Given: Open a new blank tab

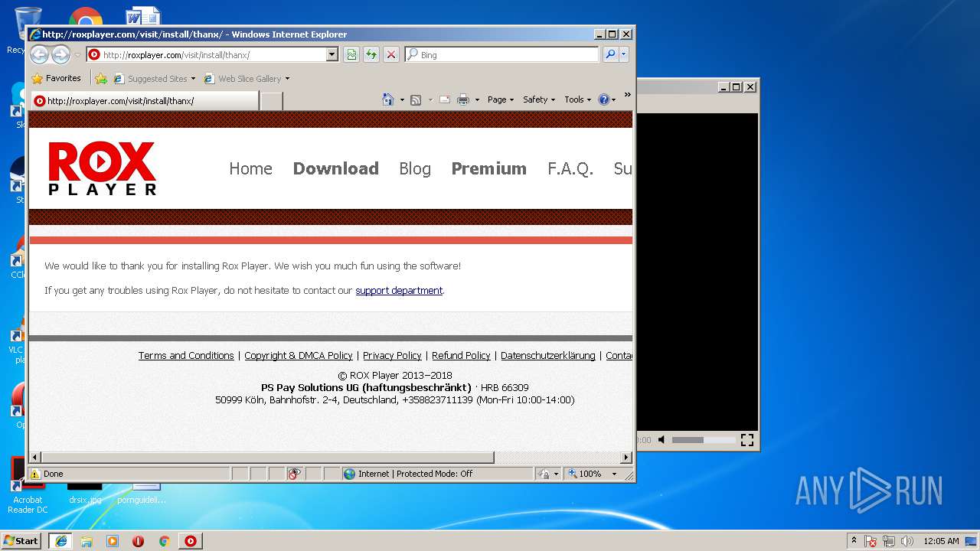Looking at the screenshot, I should pyautogui.click(x=271, y=100).
